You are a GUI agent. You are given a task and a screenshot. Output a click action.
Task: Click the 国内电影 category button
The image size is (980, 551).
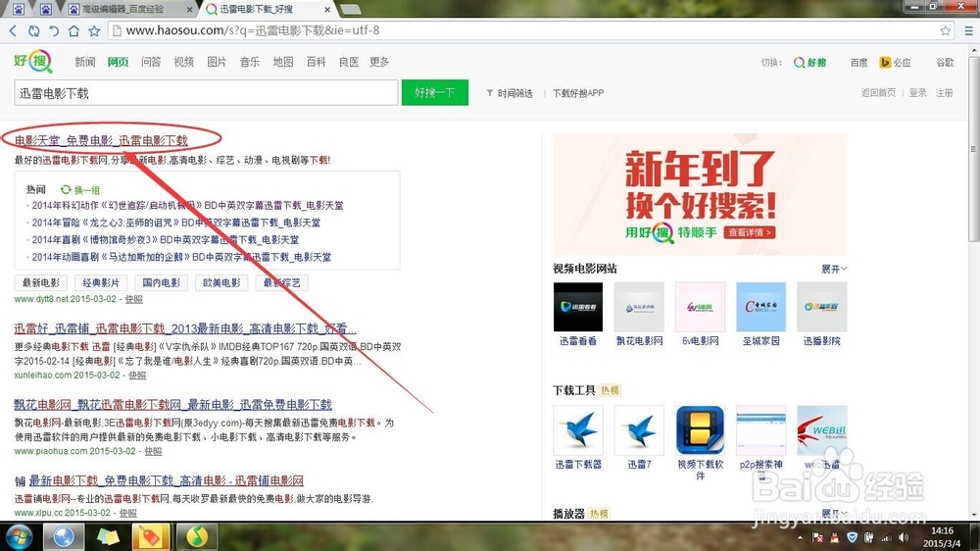(162, 282)
